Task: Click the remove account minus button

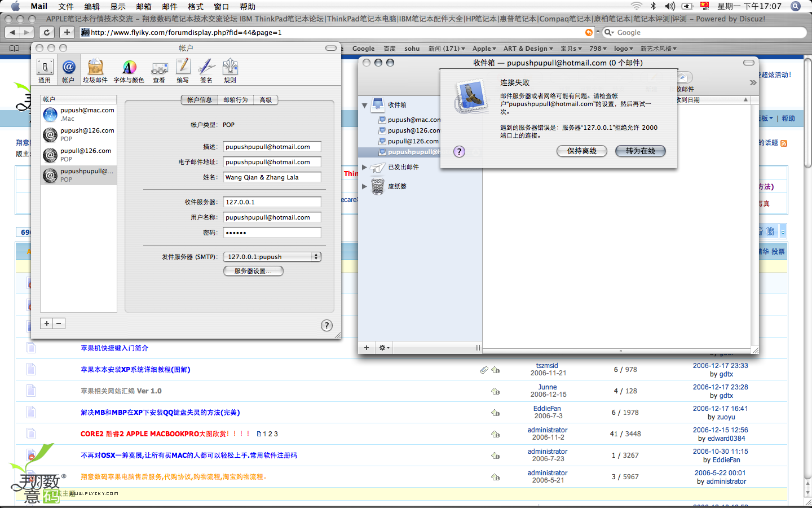Action: pos(59,323)
